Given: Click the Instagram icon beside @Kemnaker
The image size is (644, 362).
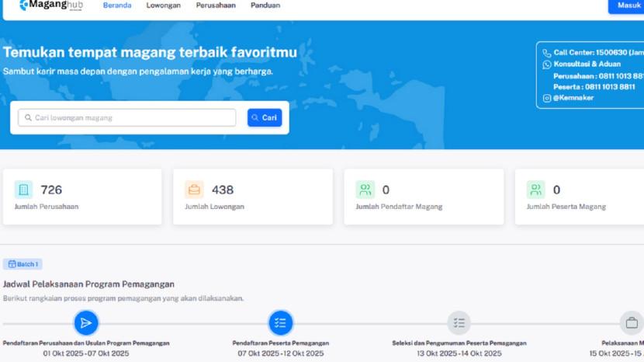Looking at the screenshot, I should pyautogui.click(x=547, y=98).
